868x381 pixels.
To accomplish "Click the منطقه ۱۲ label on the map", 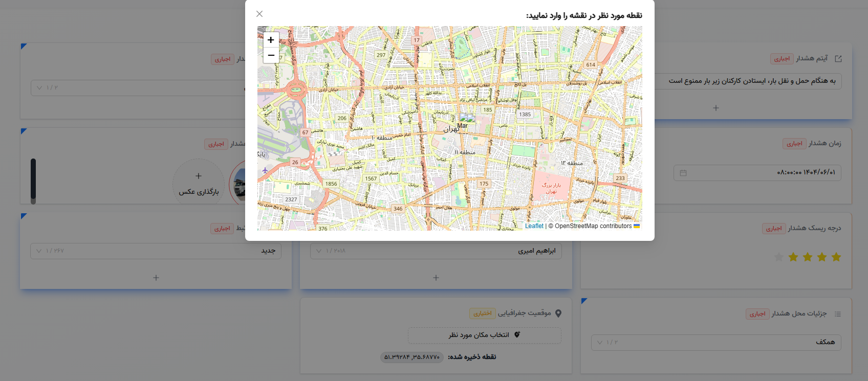I will (572, 163).
